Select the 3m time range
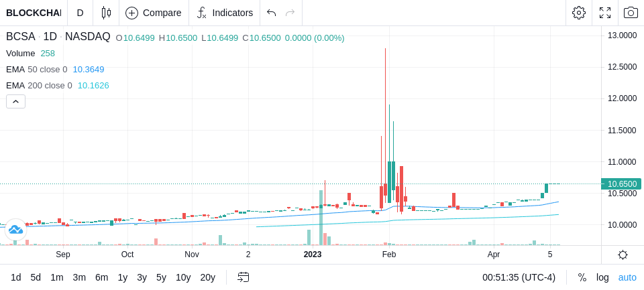644x290 pixels. [x=79, y=278]
